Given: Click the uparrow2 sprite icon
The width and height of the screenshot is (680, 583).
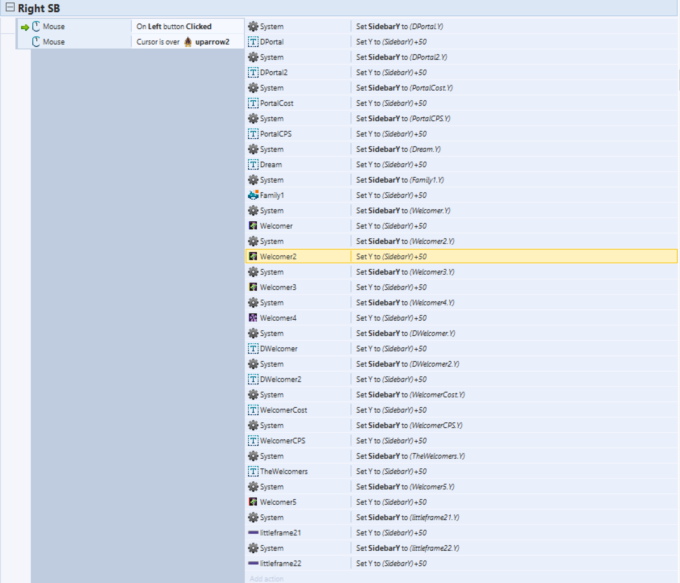Looking at the screenshot, I should point(188,42).
